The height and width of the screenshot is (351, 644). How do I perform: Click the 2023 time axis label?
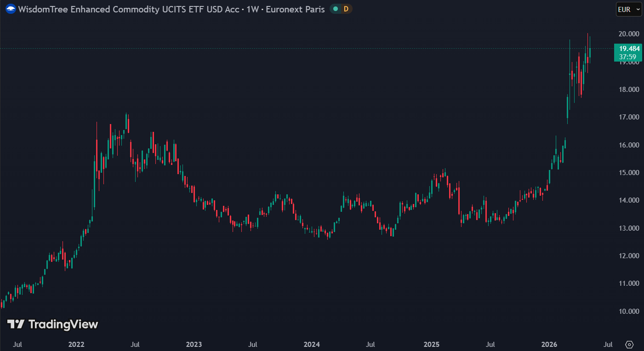[x=194, y=345]
